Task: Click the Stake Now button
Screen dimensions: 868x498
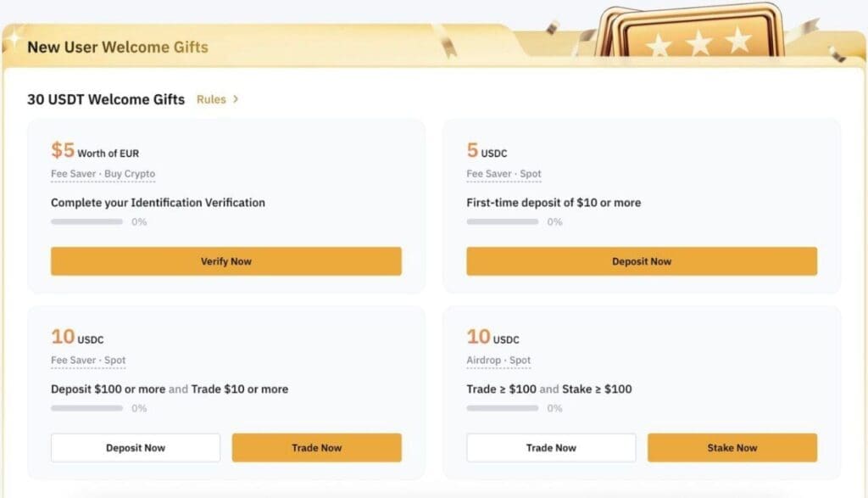Action: (x=732, y=448)
